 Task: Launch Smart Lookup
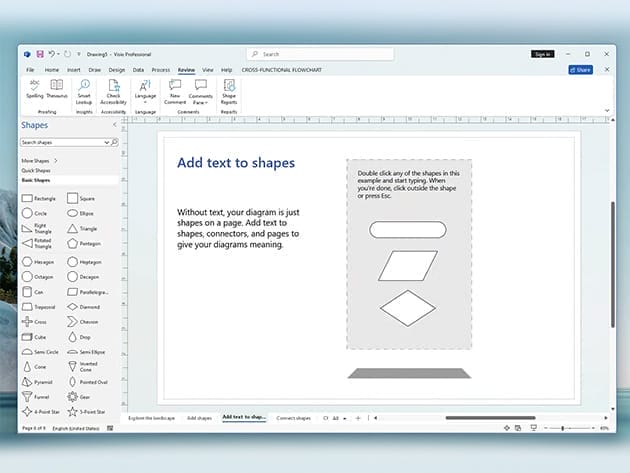coord(84,91)
